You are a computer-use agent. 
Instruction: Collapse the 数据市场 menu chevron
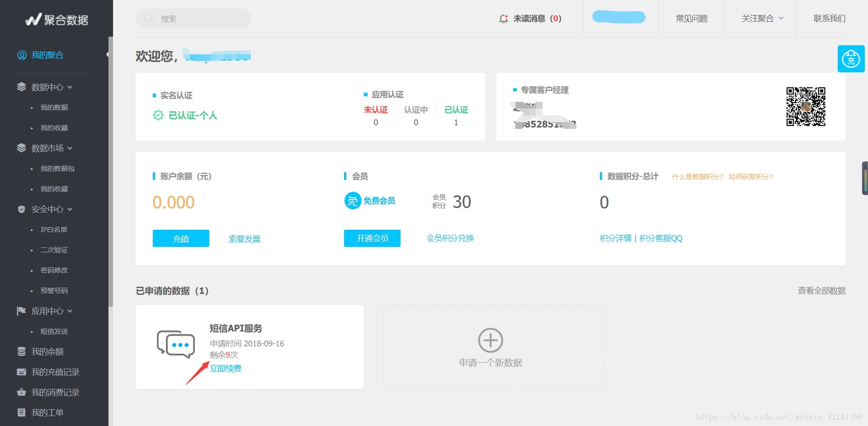pos(70,148)
